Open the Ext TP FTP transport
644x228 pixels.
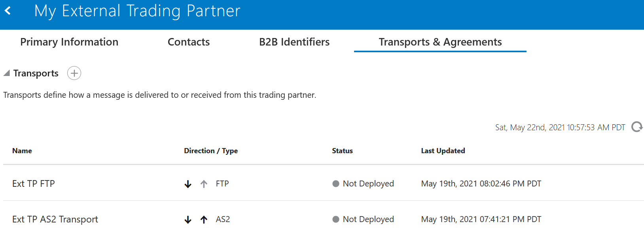coord(34,184)
